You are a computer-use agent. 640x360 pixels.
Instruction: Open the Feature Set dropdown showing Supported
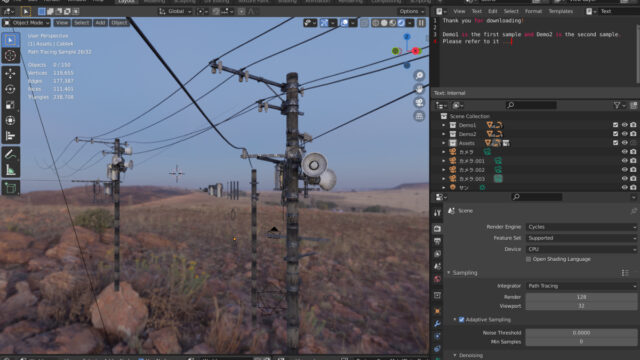click(x=581, y=238)
